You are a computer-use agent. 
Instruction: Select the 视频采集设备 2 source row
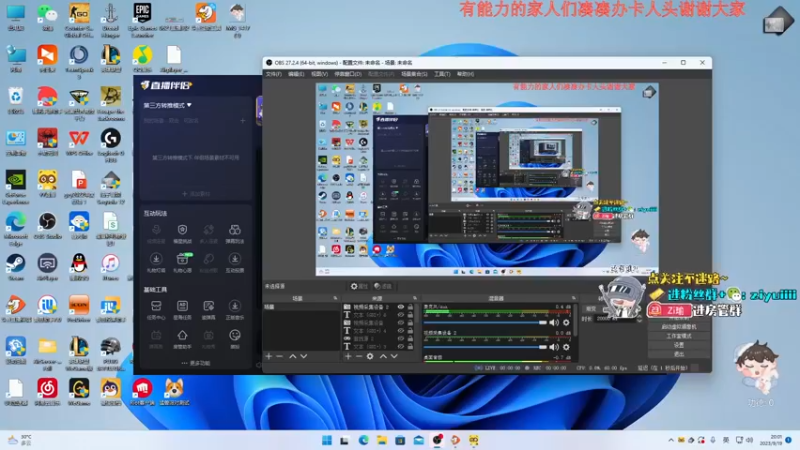(379, 307)
